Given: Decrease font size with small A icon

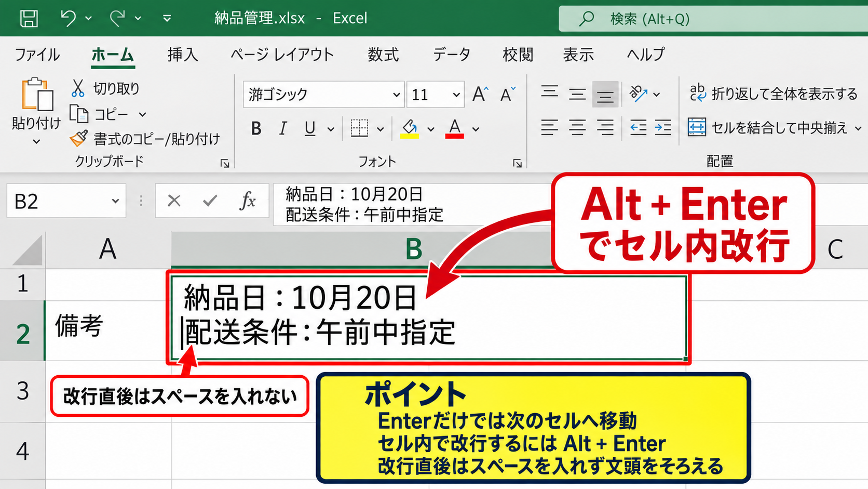Looking at the screenshot, I should point(508,94).
